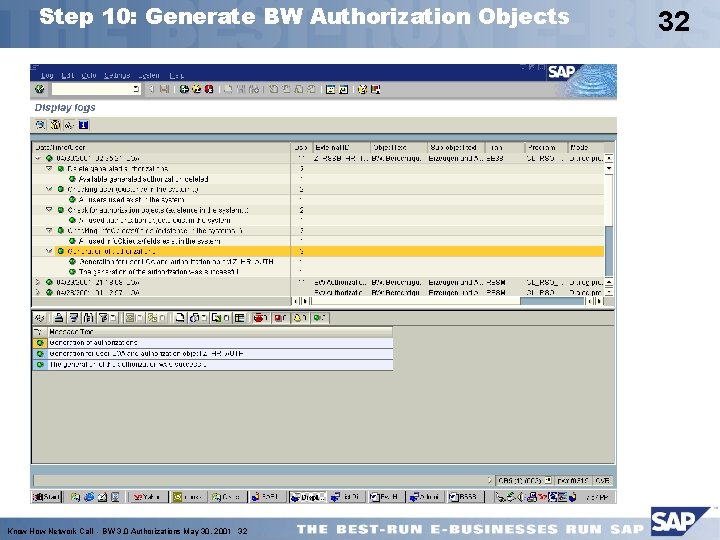Click the Print icon in standard toolbar

pyautogui.click(x=228, y=89)
